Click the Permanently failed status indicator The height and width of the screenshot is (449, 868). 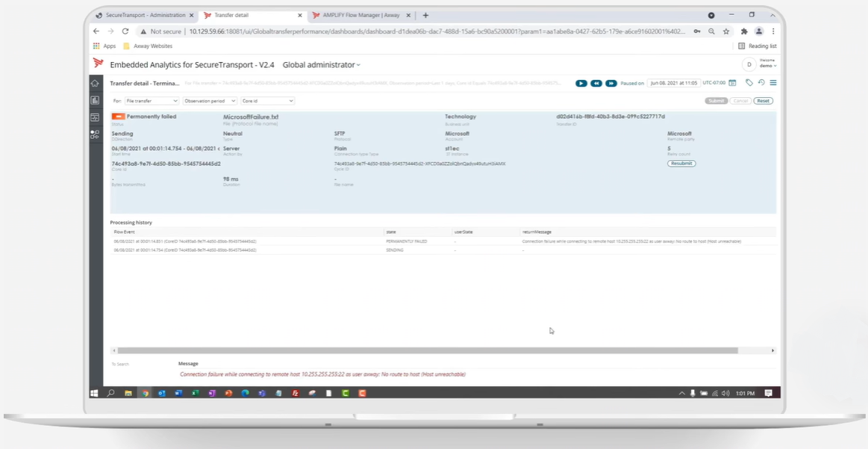pyautogui.click(x=144, y=117)
